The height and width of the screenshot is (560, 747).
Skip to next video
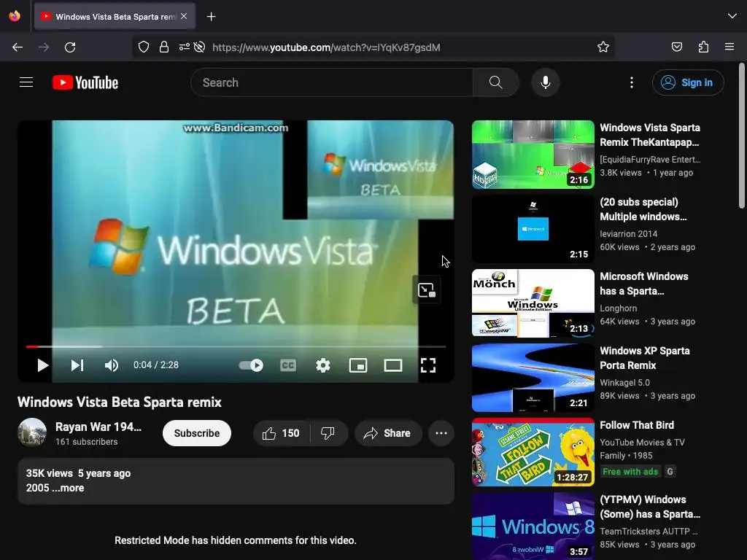click(77, 365)
